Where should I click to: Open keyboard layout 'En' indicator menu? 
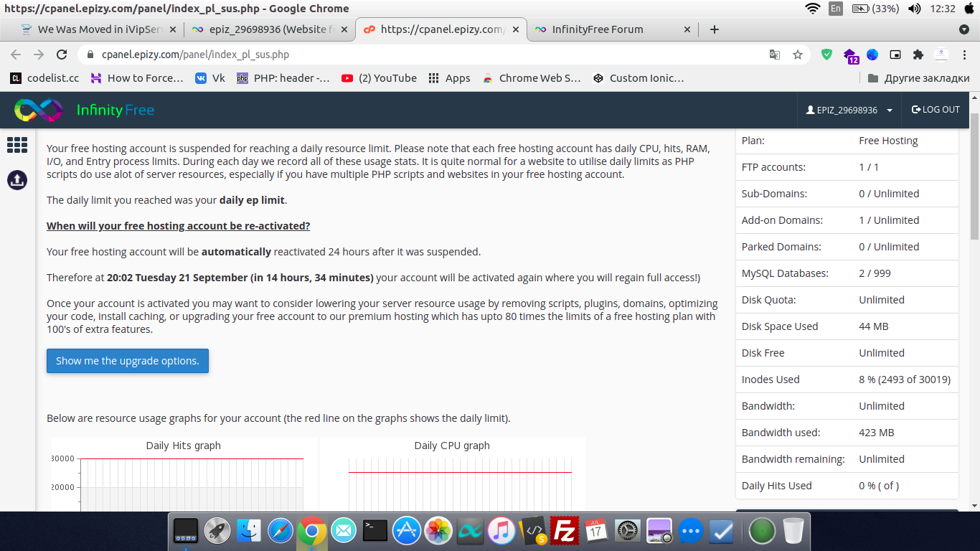tap(836, 9)
